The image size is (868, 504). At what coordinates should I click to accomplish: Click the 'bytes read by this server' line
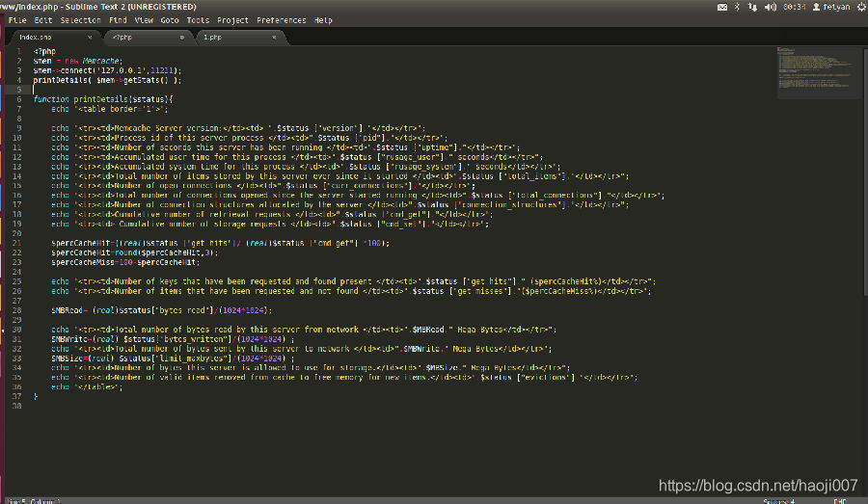click(304, 330)
